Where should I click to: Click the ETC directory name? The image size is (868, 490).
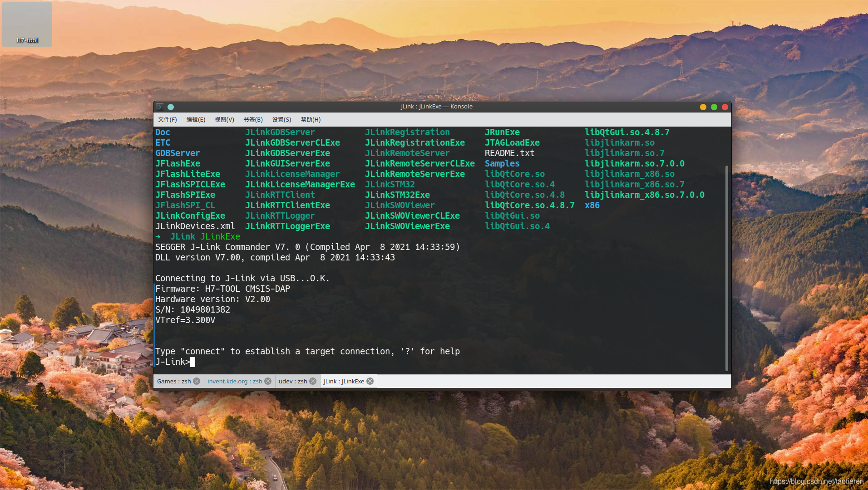click(x=163, y=143)
